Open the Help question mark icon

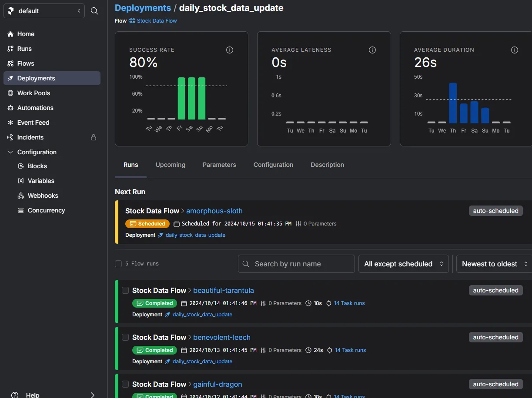coord(15,395)
